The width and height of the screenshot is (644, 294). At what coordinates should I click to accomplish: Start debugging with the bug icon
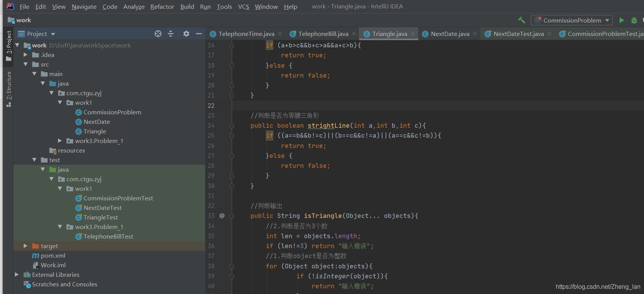coord(634,20)
